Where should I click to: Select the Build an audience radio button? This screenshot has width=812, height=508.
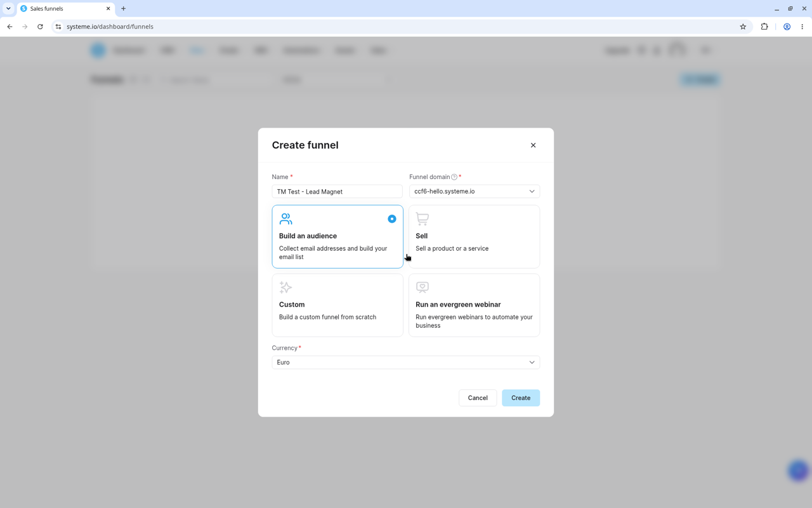[x=392, y=219]
